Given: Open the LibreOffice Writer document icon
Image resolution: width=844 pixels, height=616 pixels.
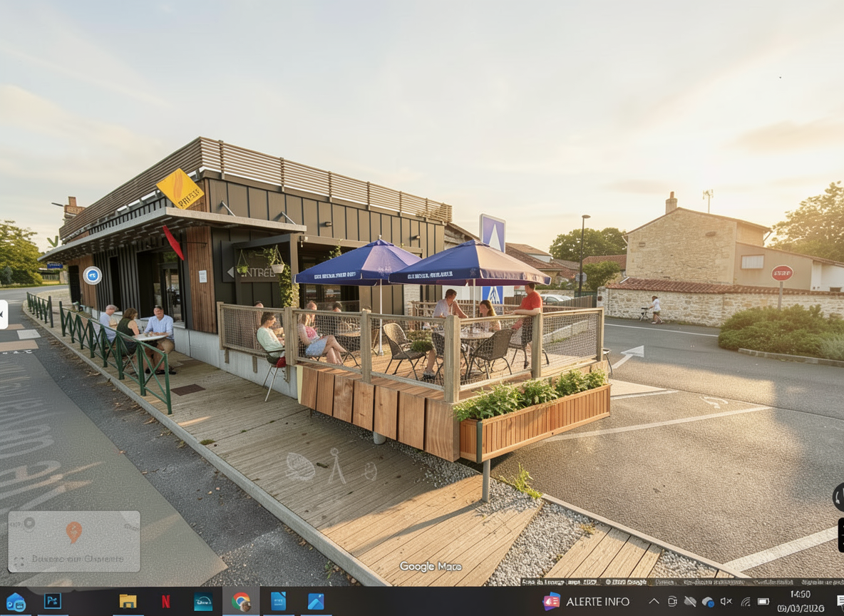Looking at the screenshot, I should click(x=279, y=601).
